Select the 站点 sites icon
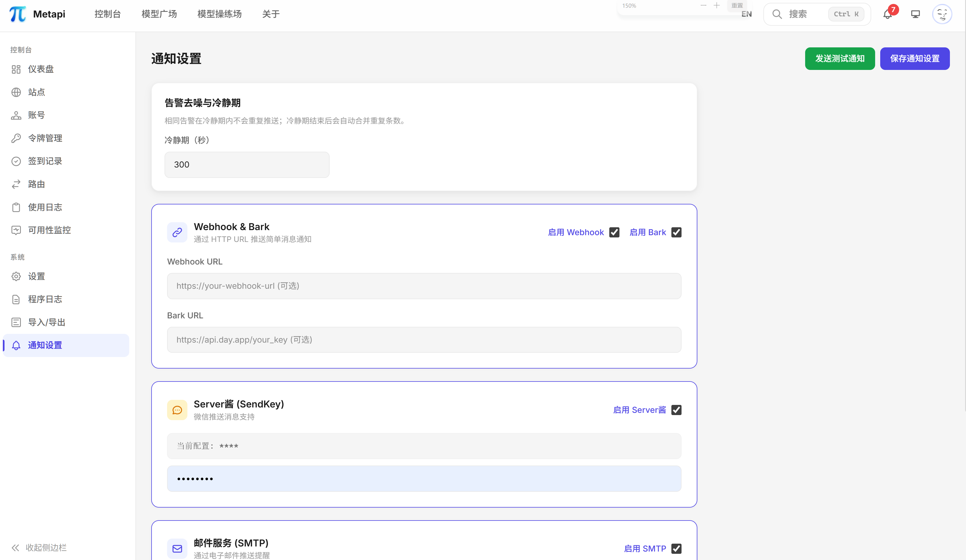 (x=36, y=92)
